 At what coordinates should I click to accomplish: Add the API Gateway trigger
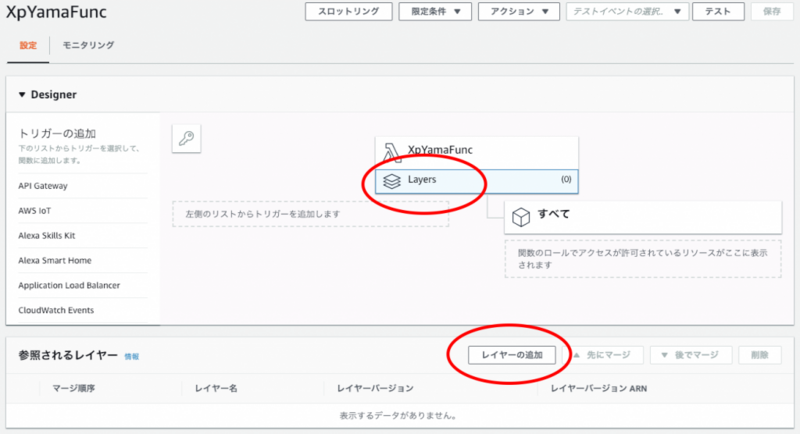click(43, 186)
